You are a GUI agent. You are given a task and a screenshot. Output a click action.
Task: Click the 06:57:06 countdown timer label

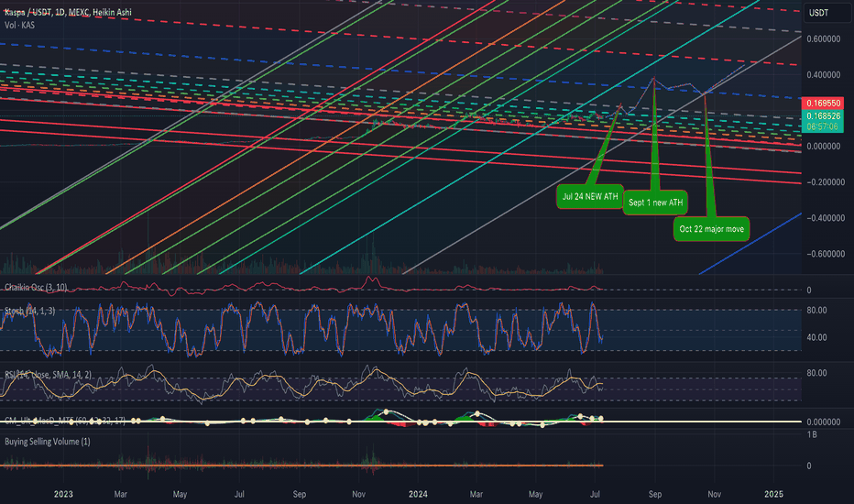(823, 126)
